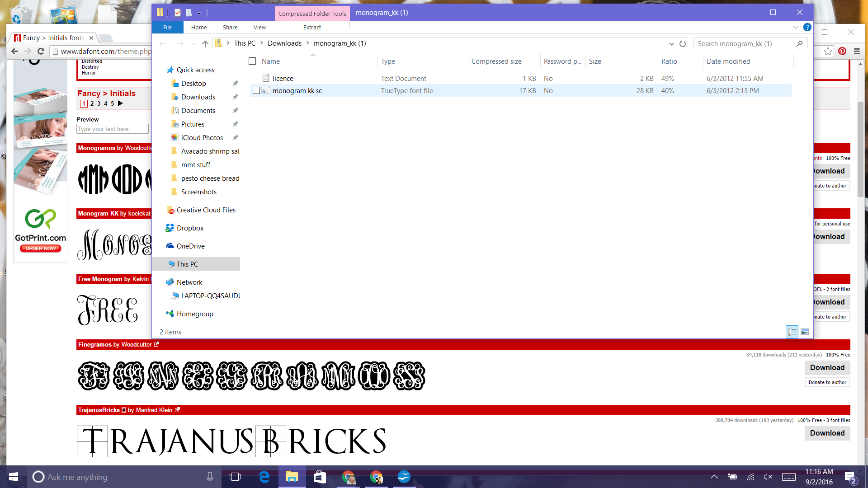Click This PC in the address breadcrumb
The height and width of the screenshot is (488, 868).
pyautogui.click(x=245, y=43)
